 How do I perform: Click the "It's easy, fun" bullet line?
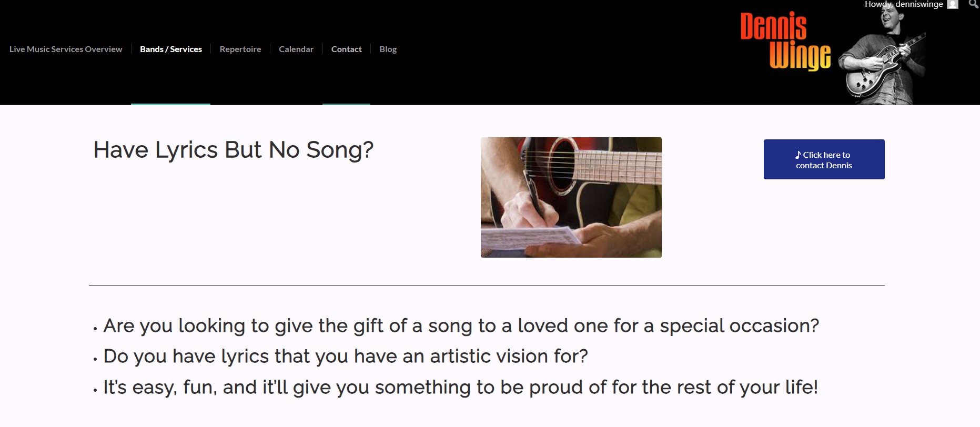[x=460, y=388]
